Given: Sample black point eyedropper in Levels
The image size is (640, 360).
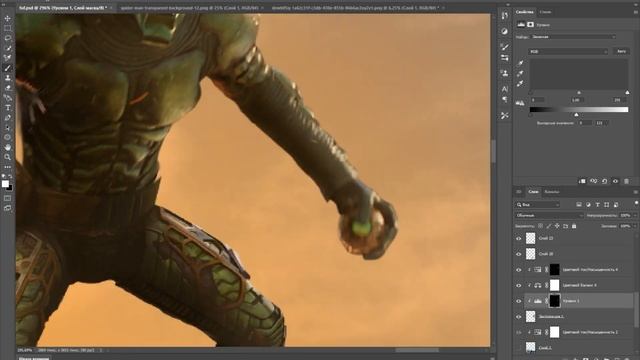Looking at the screenshot, I should (520, 63).
